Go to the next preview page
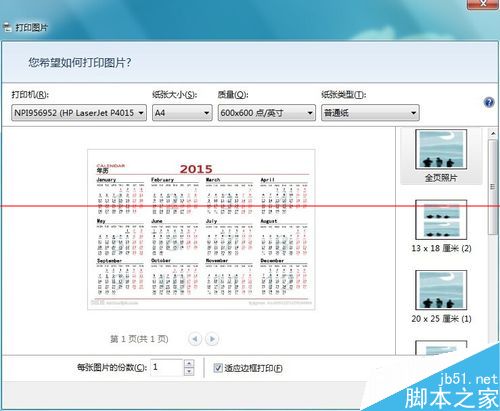Image resolution: width=500 pixels, height=411 pixels. [212, 339]
